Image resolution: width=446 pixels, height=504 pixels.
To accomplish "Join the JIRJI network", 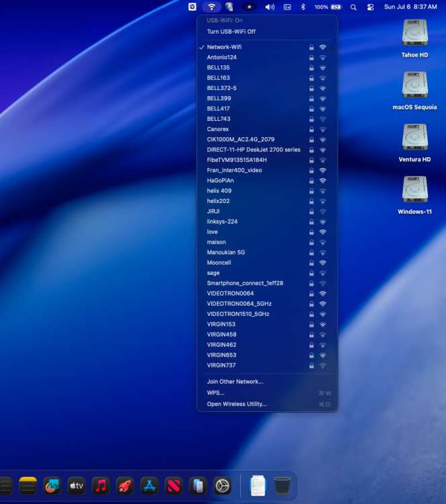I will 267,212.
